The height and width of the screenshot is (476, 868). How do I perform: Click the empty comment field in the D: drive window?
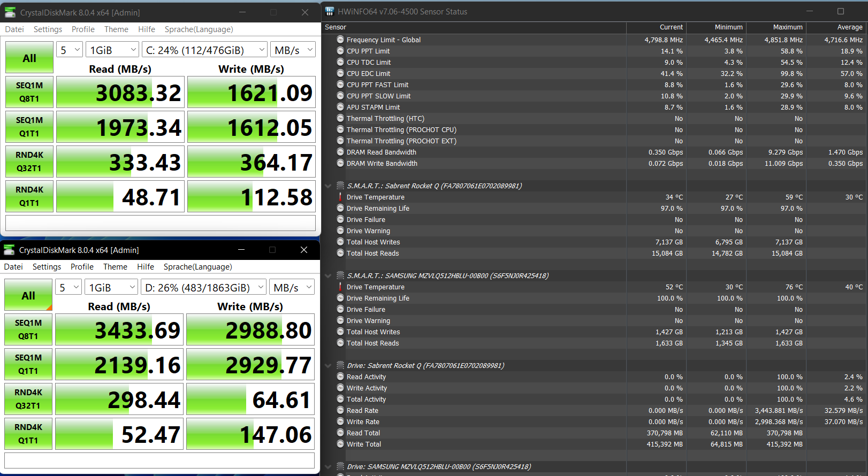[x=159, y=460]
